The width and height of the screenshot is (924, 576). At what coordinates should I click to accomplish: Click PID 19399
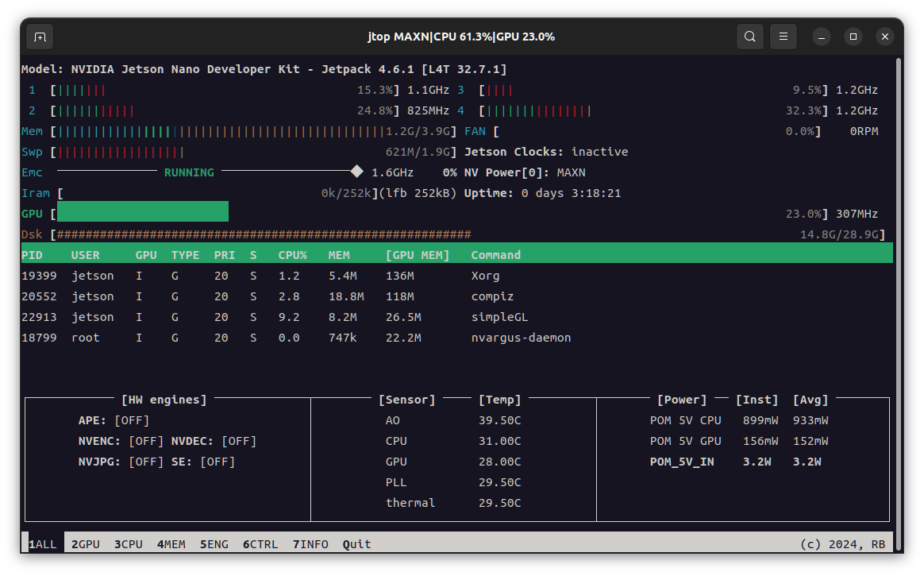[x=39, y=276]
